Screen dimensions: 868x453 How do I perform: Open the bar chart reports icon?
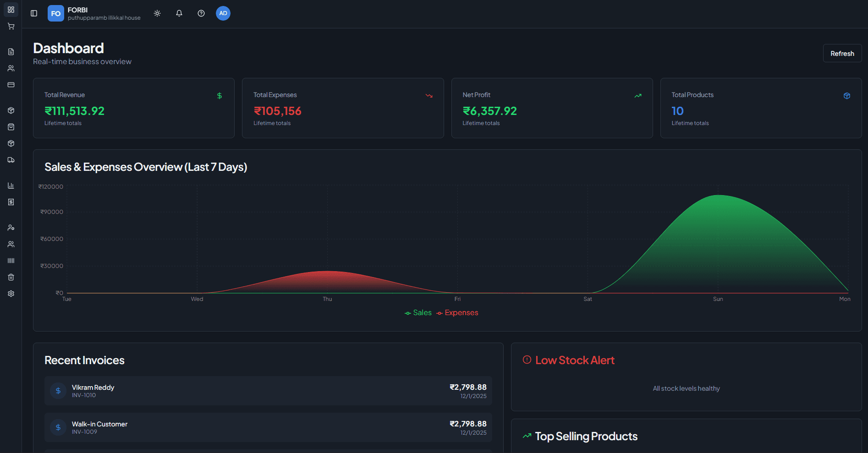(11, 186)
